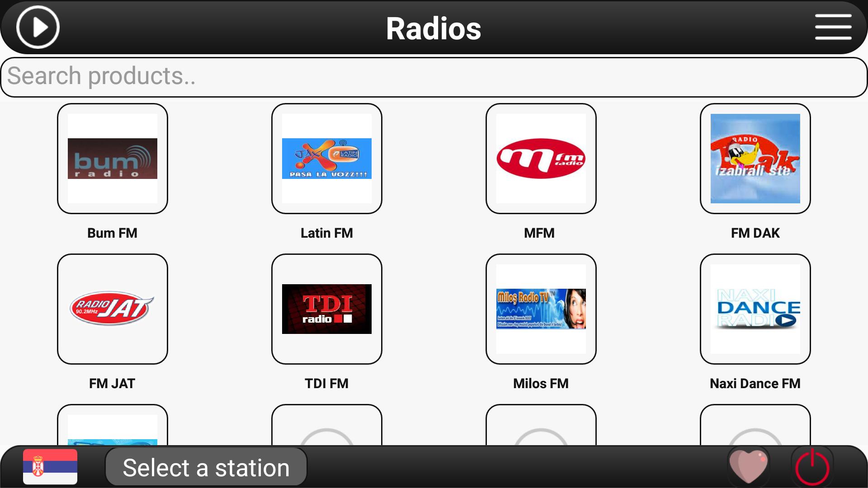
Task: Click the play button in top-left corner
Action: (37, 28)
